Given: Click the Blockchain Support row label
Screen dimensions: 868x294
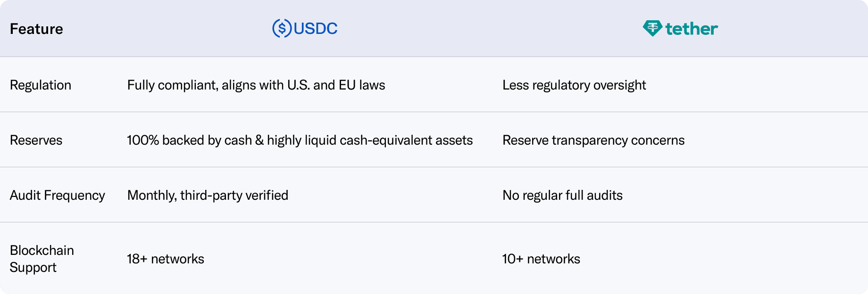Looking at the screenshot, I should [x=42, y=259].
